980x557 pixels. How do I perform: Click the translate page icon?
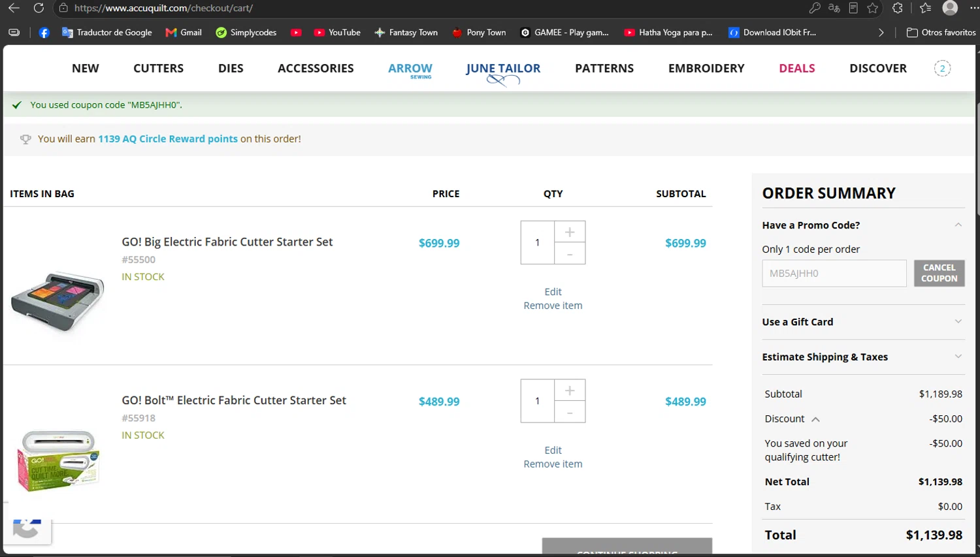pos(834,8)
